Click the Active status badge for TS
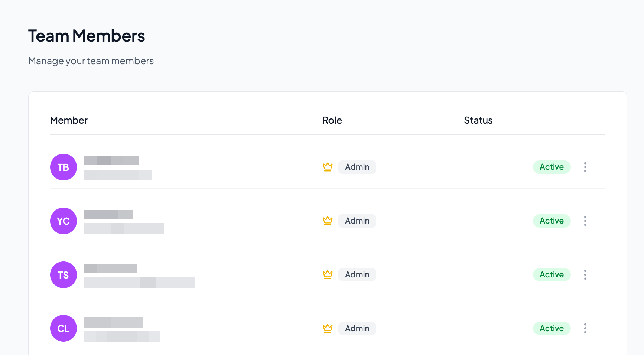The height and width of the screenshot is (355, 644). 552,275
